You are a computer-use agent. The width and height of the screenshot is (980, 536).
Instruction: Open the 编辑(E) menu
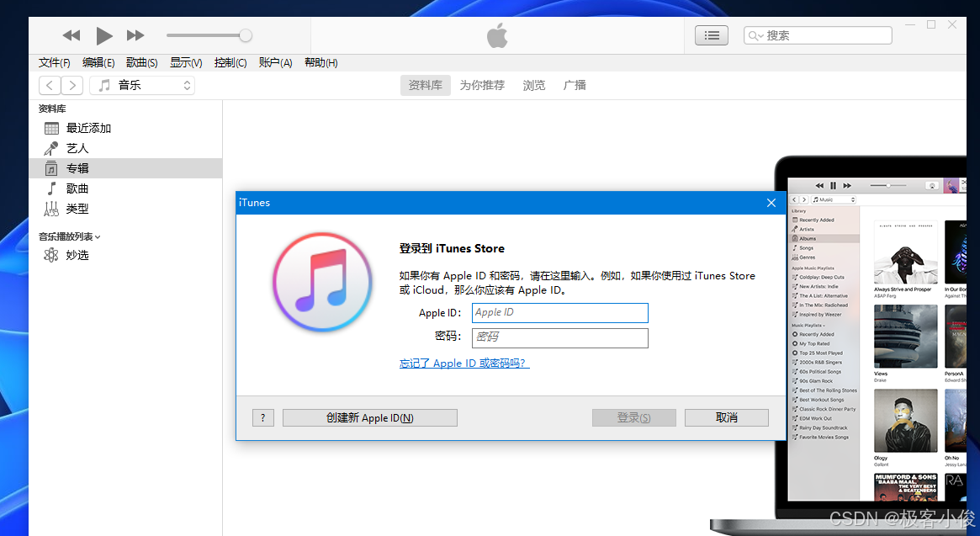(x=98, y=62)
